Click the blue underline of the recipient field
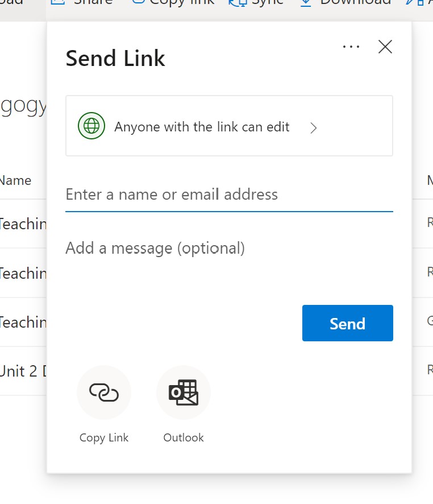 [x=229, y=211]
